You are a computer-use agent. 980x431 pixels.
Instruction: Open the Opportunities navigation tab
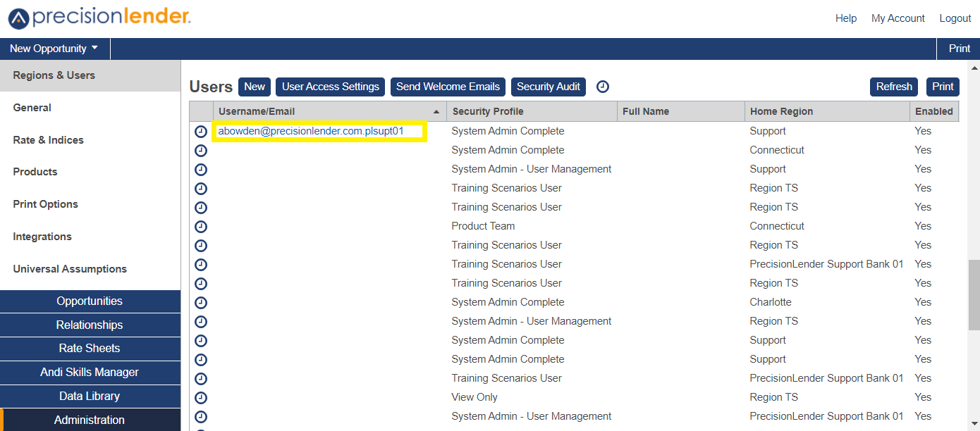pyautogui.click(x=90, y=301)
